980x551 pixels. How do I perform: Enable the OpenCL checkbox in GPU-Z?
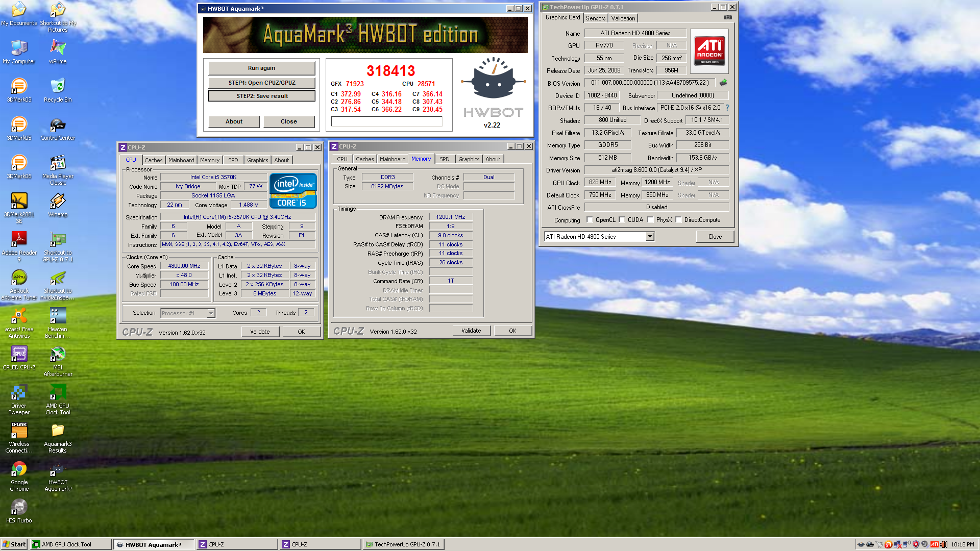coord(590,220)
